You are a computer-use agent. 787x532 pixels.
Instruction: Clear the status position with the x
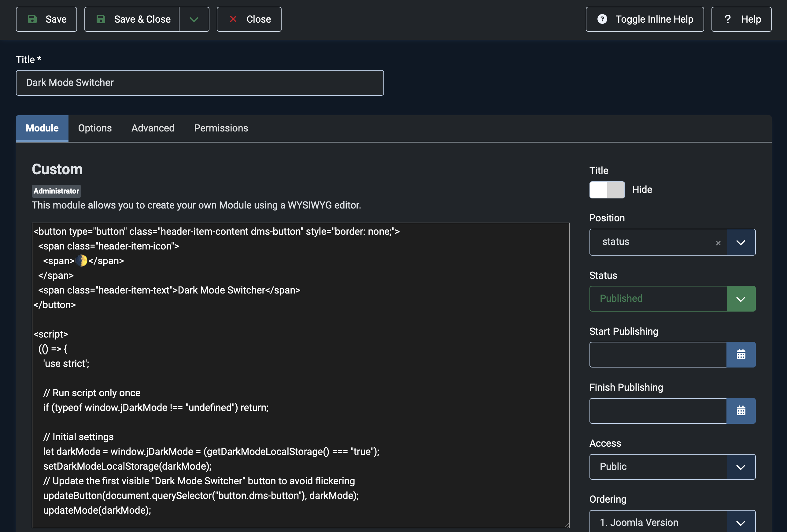718,243
